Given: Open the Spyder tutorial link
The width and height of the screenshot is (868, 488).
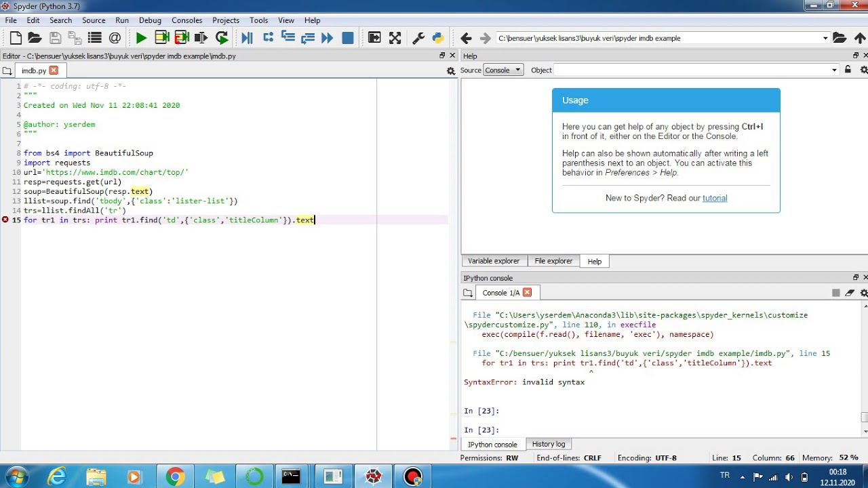Looking at the screenshot, I should 715,198.
